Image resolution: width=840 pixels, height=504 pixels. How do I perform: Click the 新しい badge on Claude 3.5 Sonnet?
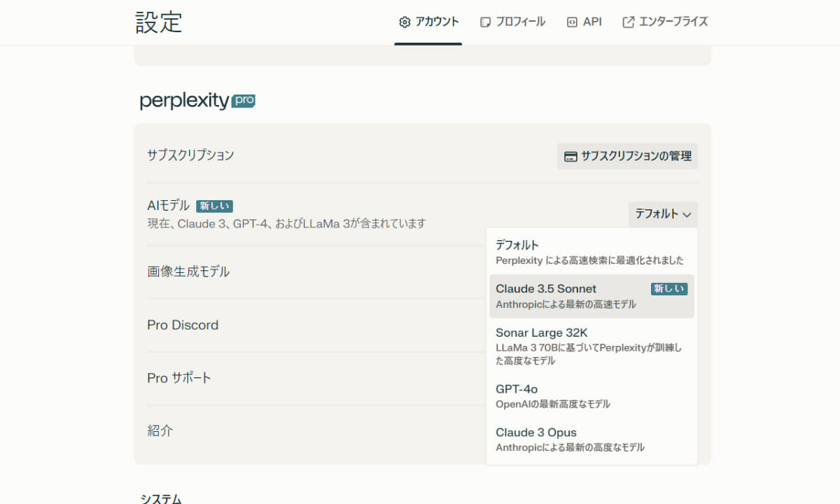(668, 288)
